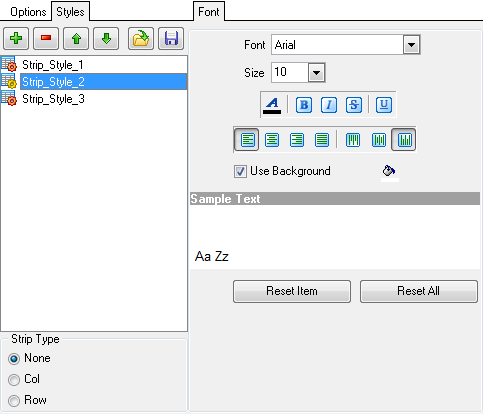Select Strip_Style_3 in the styles list

point(53,99)
